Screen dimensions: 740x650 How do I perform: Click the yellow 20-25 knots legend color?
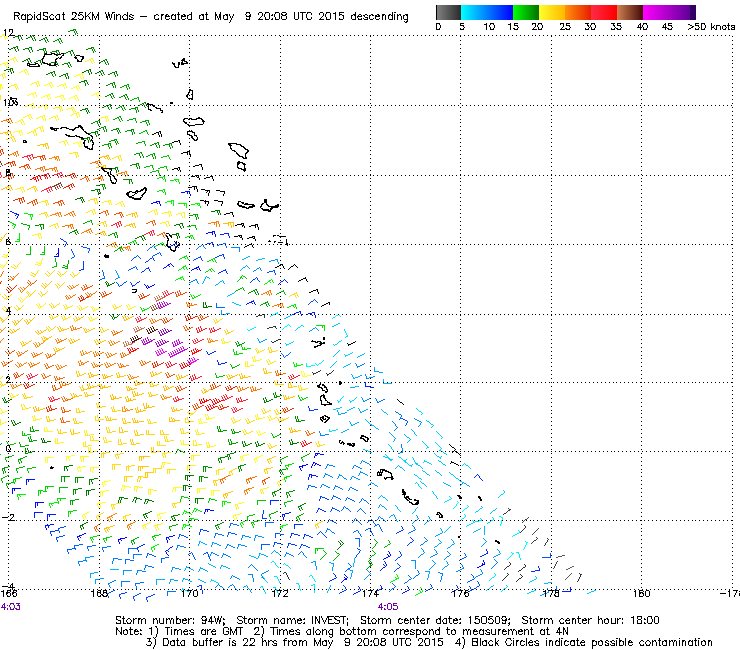point(552,12)
